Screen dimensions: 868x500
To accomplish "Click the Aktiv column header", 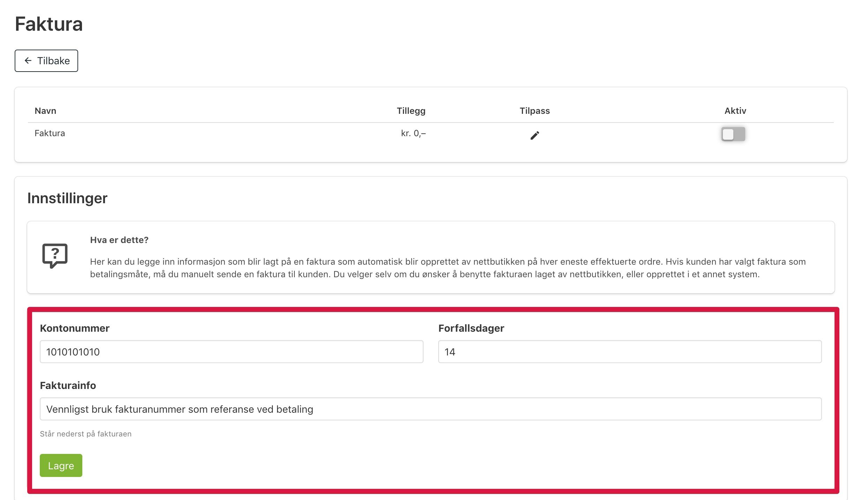I will 735,111.
